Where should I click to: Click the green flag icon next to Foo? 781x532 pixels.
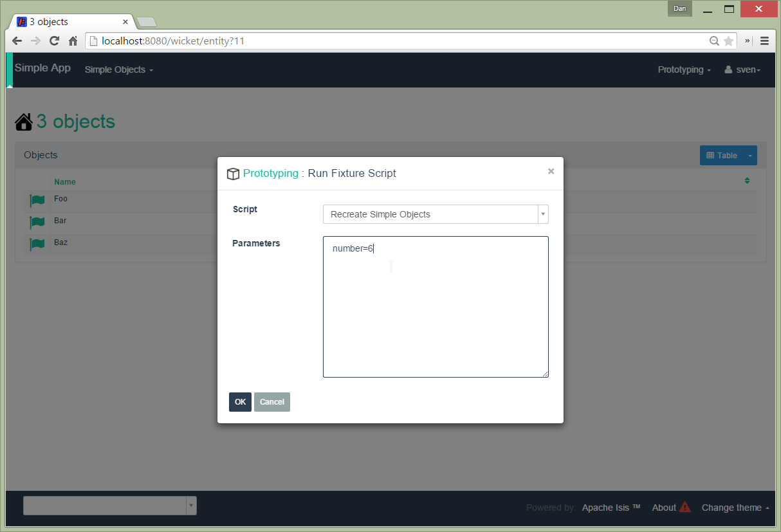click(37, 201)
